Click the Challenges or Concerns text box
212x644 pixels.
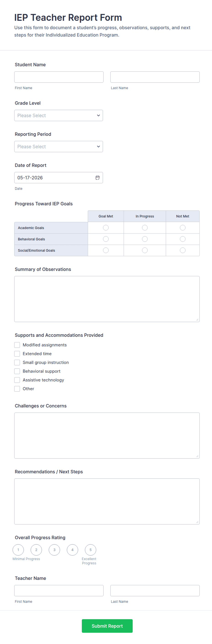coord(107,435)
